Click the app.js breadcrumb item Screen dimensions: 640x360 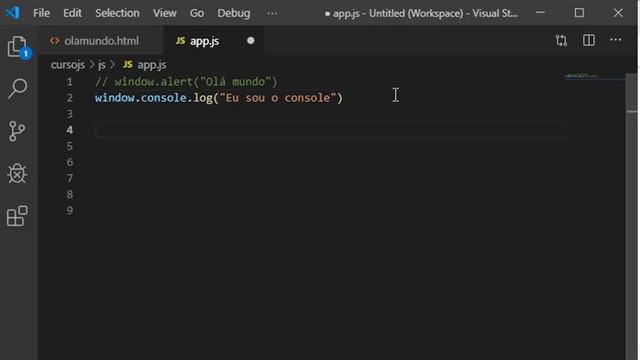click(152, 64)
